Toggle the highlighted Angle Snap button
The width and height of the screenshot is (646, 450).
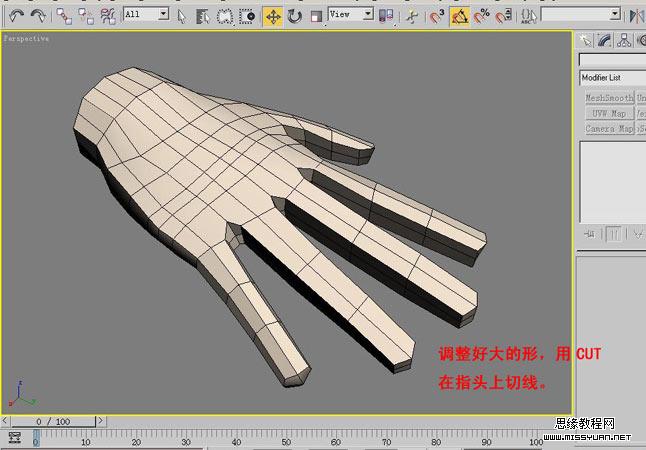(x=459, y=16)
